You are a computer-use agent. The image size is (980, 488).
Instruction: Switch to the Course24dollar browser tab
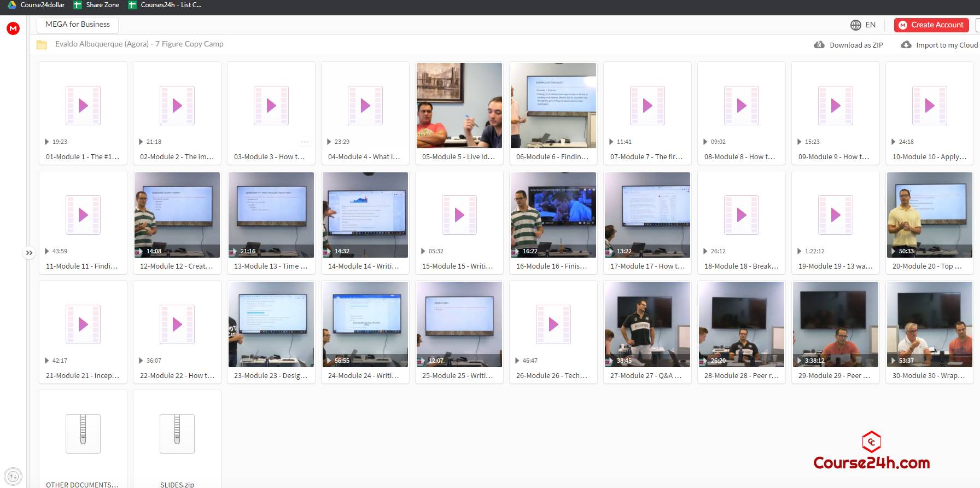tap(36, 5)
